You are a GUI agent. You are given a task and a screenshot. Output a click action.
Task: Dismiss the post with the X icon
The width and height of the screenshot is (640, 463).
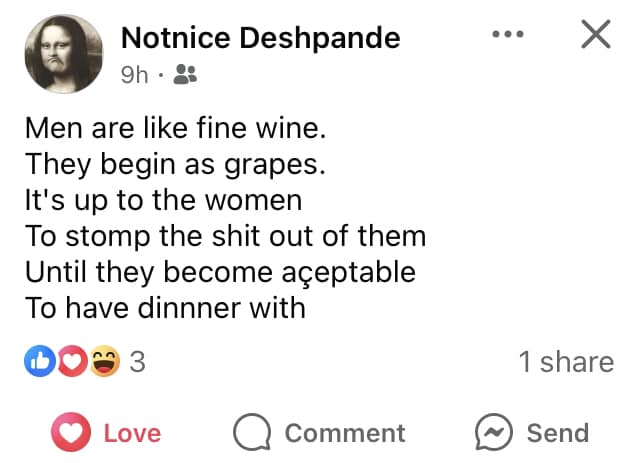pos(596,34)
